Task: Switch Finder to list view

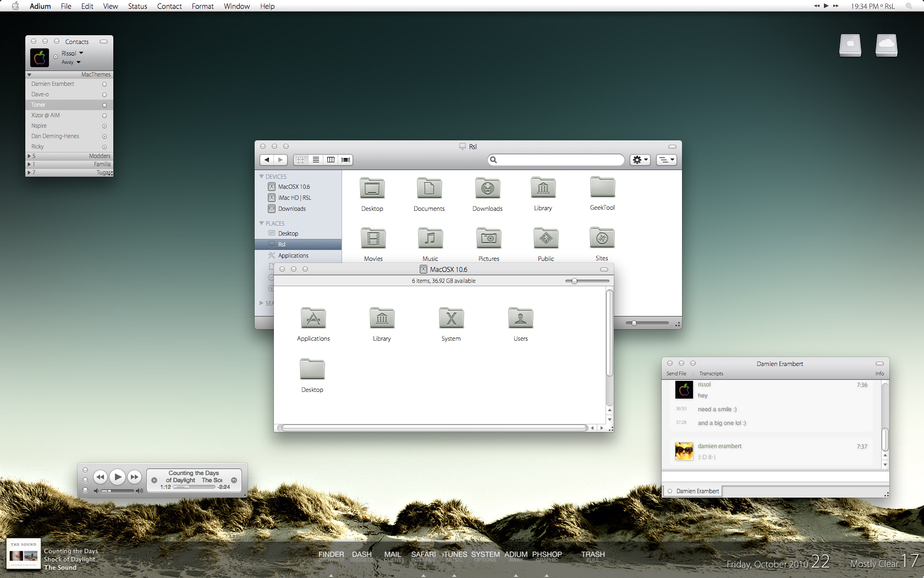Action: [x=316, y=160]
